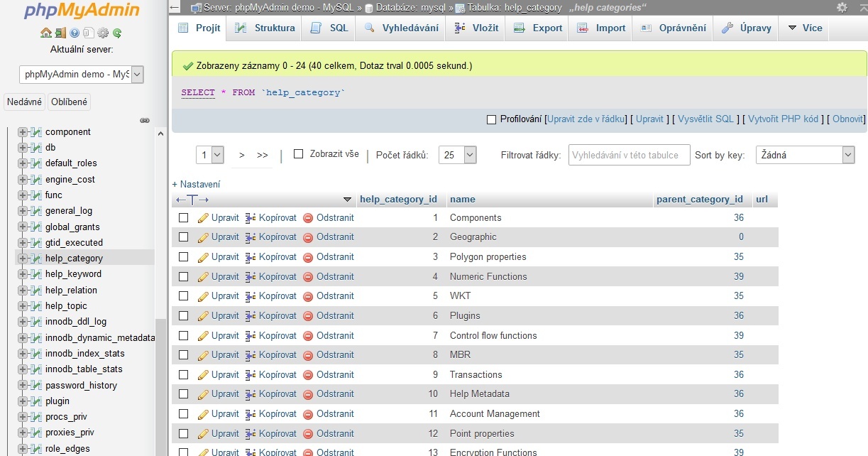Click delete icon in Plugins row

pyautogui.click(x=308, y=316)
